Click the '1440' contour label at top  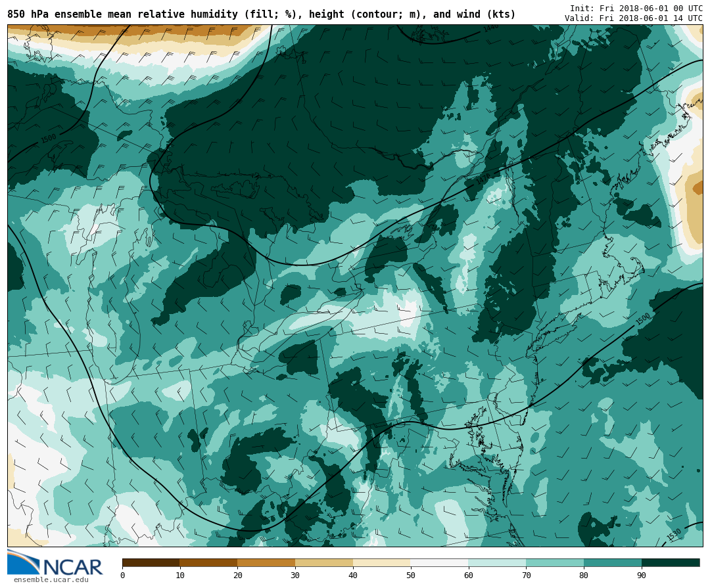tap(491, 28)
